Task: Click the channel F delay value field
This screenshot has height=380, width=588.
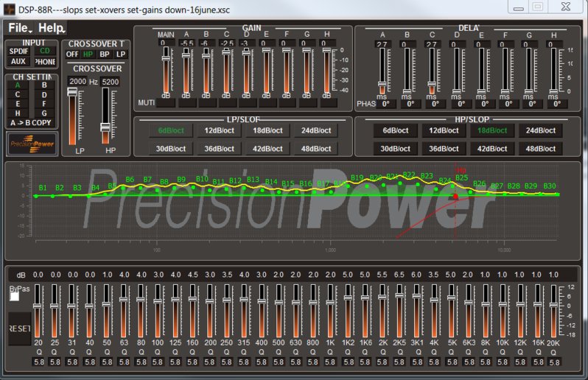Action: point(507,44)
